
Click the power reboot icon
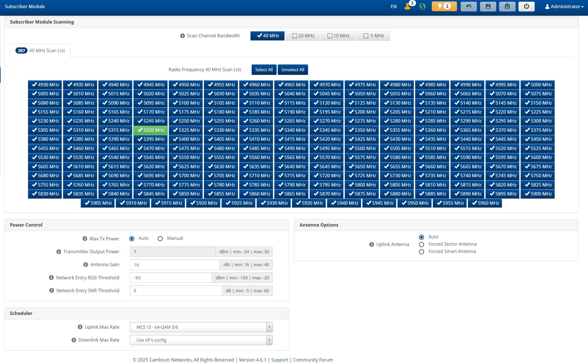tap(526, 6)
